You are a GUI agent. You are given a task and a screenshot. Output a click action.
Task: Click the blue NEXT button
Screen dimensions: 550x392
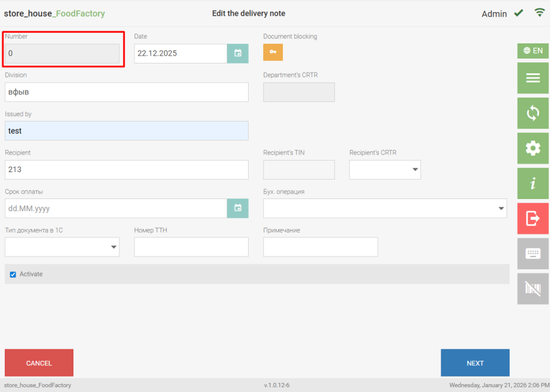click(x=475, y=363)
